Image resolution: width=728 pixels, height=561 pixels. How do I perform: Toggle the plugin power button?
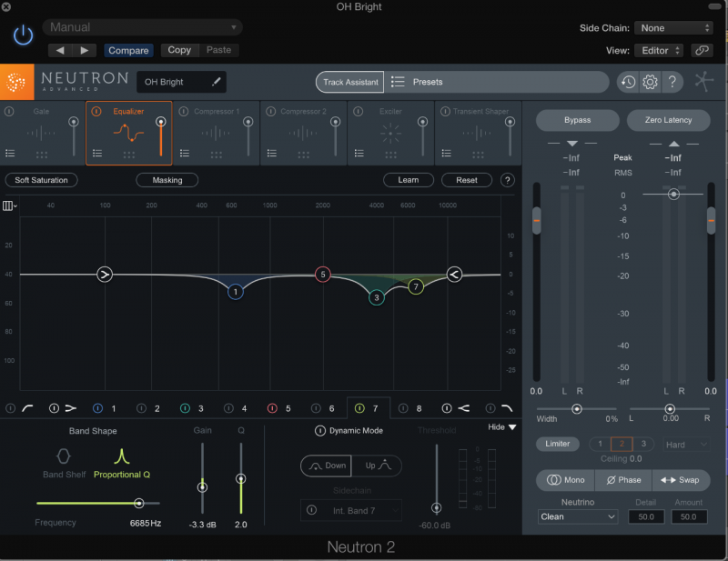(23, 35)
